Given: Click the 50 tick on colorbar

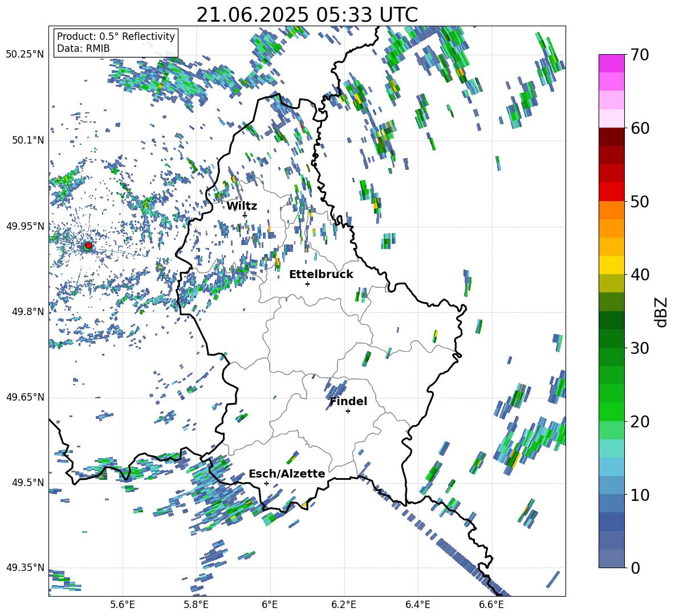Looking at the screenshot, I should point(640,202).
